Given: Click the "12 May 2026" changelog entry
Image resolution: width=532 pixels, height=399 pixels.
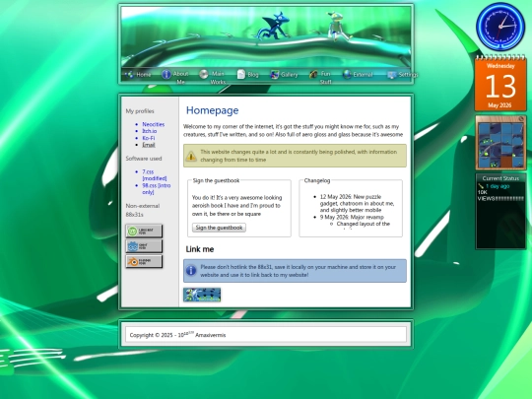Looking at the screenshot, I should point(357,203).
